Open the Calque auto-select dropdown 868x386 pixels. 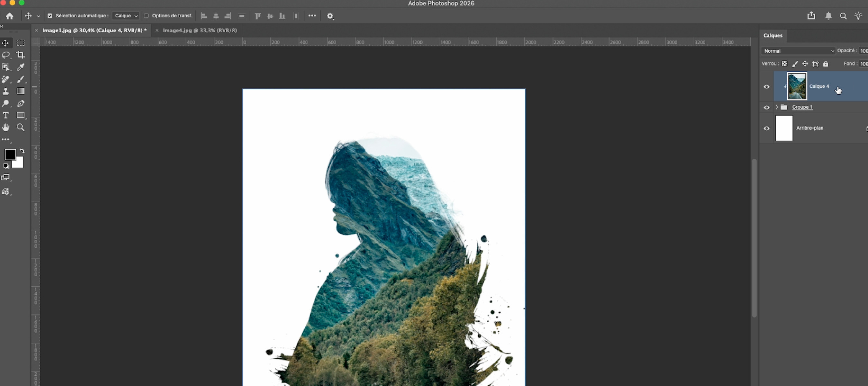tap(126, 16)
